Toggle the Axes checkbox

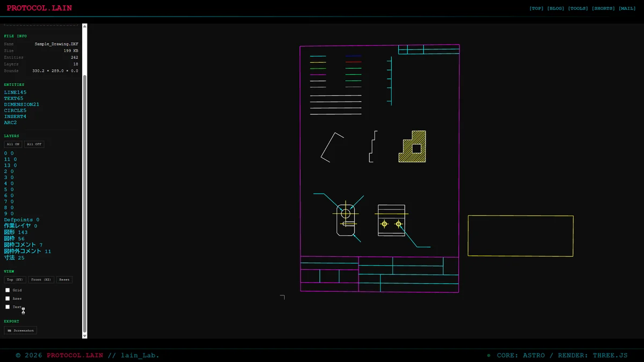[x=8, y=298]
